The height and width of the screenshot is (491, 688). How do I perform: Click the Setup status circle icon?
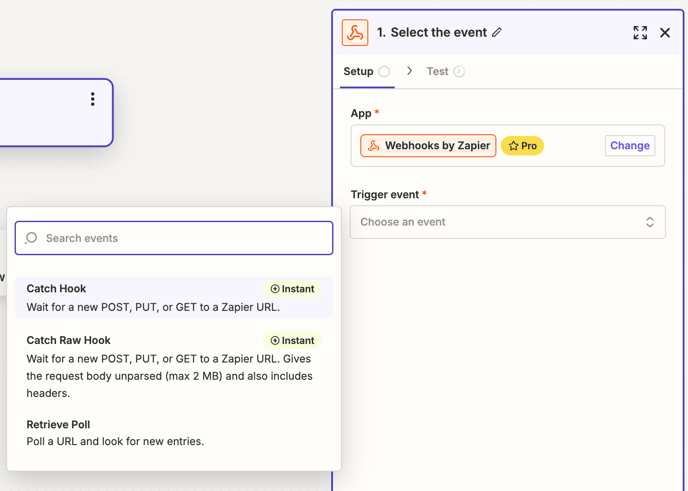coord(384,72)
